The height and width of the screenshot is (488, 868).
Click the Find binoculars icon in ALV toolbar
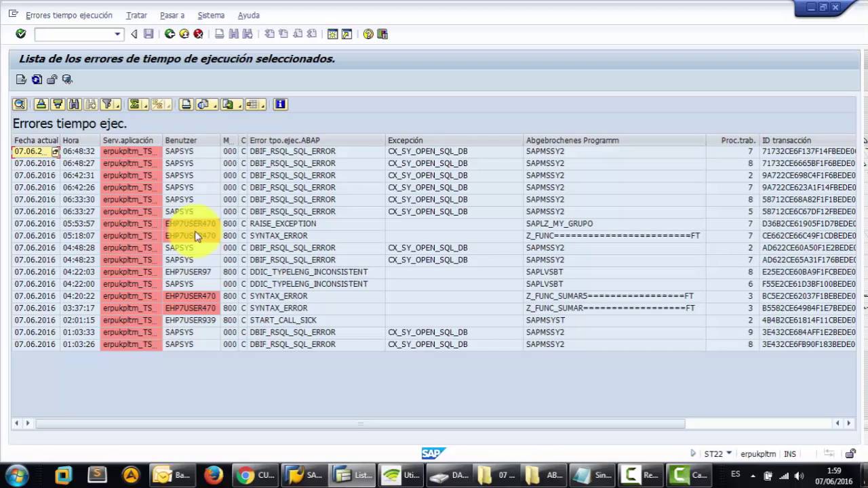click(74, 104)
